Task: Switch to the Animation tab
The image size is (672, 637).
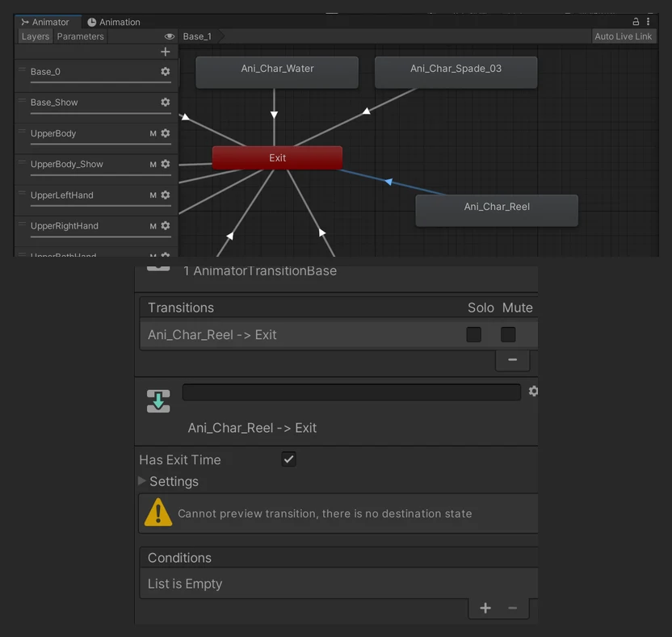Action: tap(114, 22)
